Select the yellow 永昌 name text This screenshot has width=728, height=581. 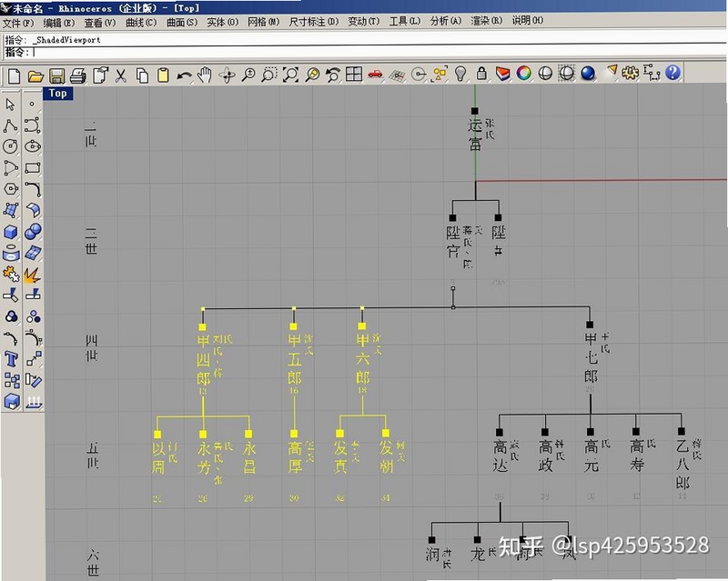249,457
